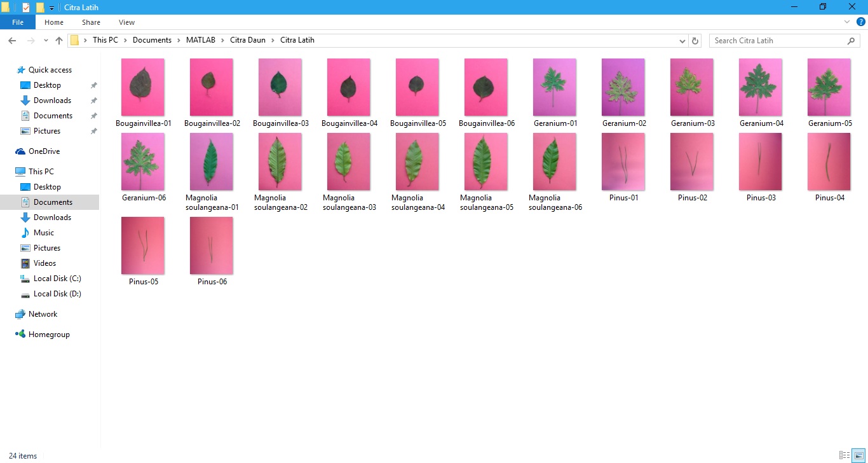The image size is (868, 463).
Task: Open the address bar history dropdown
Action: point(682,41)
